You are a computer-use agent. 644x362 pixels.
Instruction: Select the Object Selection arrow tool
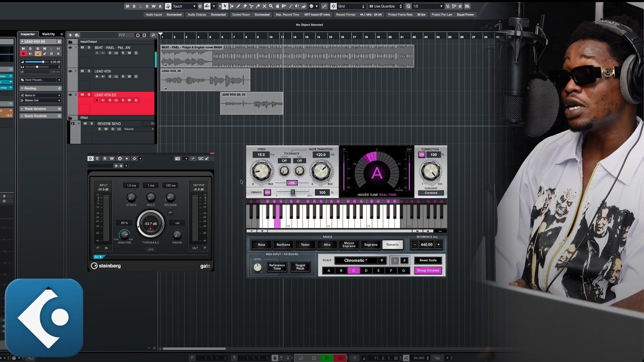point(225,6)
